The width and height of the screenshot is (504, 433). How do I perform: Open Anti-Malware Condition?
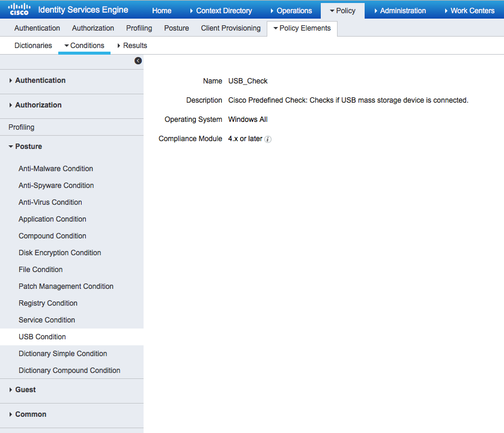[x=56, y=168]
